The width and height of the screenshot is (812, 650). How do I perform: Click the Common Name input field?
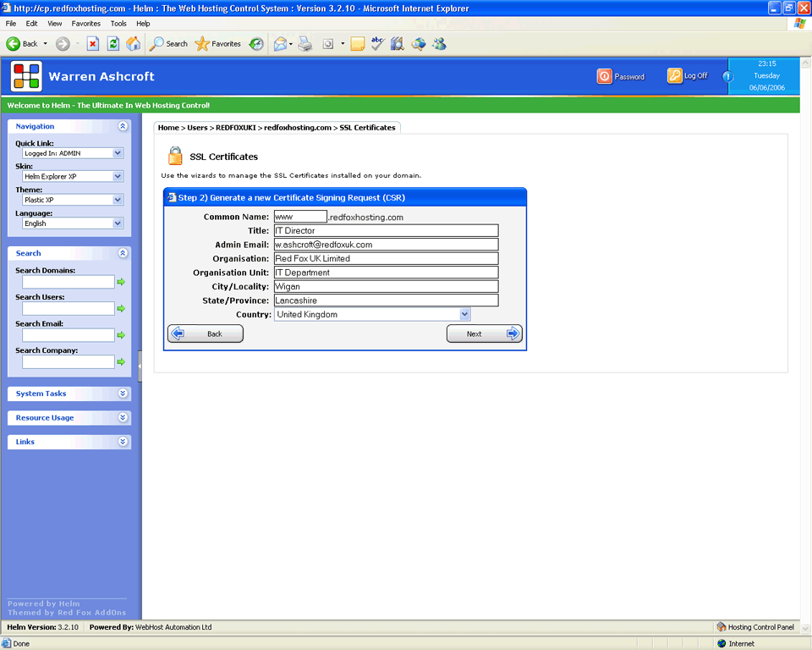pyautogui.click(x=300, y=217)
